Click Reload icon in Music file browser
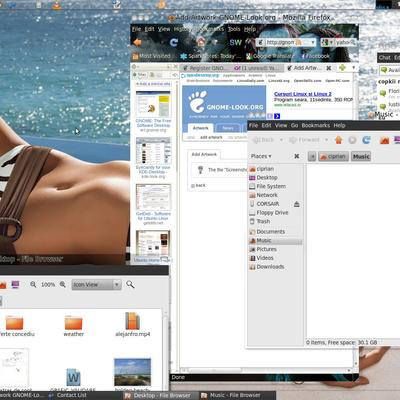This screenshot has height=400, width=400. 366,140
